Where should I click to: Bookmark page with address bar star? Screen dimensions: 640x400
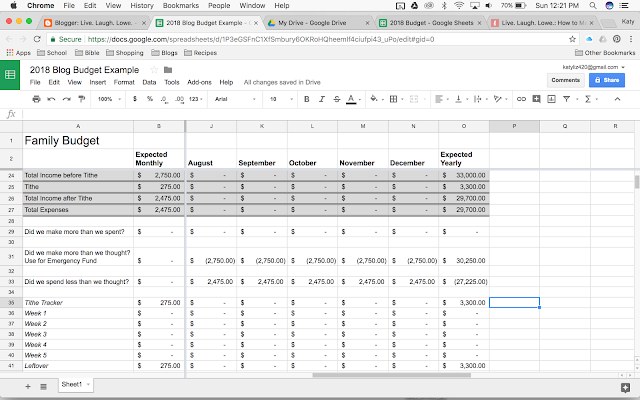pyautogui.click(x=572, y=39)
